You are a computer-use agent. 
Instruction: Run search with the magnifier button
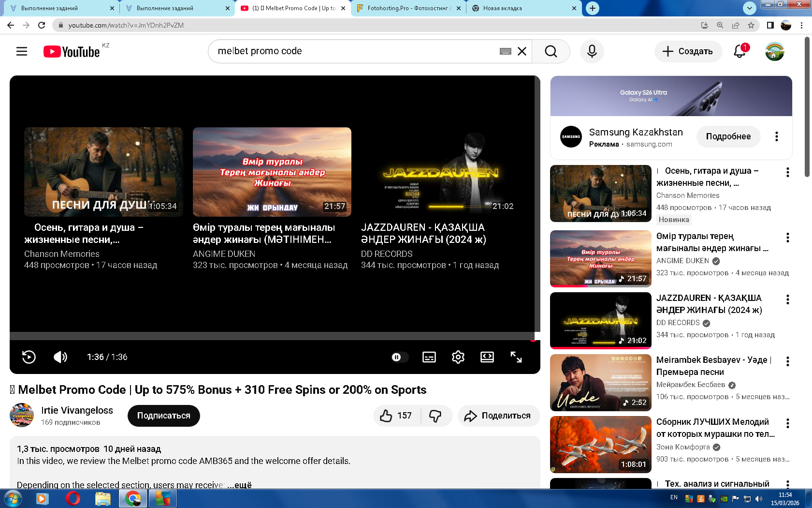551,51
